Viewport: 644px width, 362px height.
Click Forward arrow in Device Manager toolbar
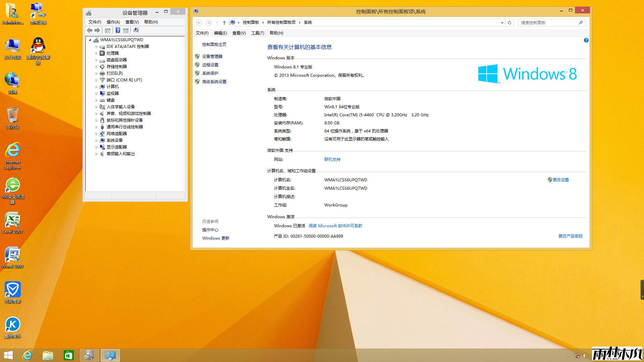click(x=97, y=31)
